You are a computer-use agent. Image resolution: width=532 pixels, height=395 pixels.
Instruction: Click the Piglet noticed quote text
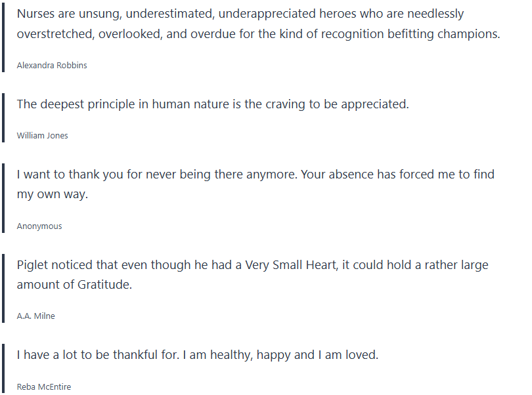(x=252, y=275)
